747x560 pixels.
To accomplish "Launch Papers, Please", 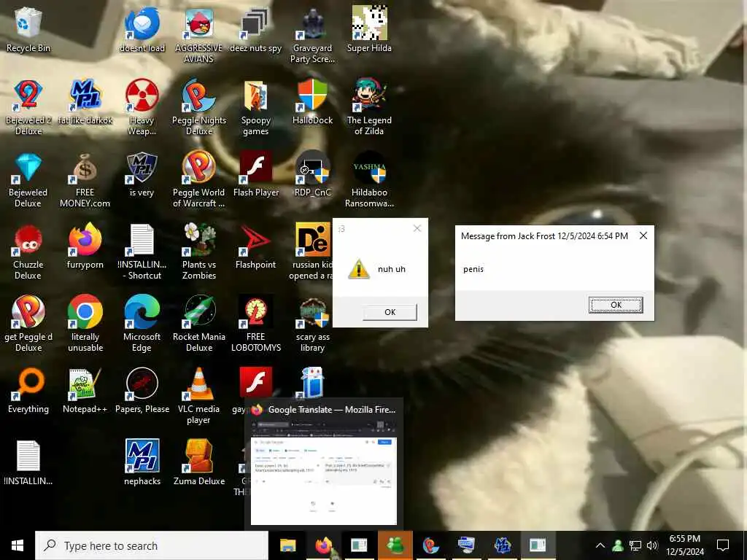I will [x=142, y=392].
